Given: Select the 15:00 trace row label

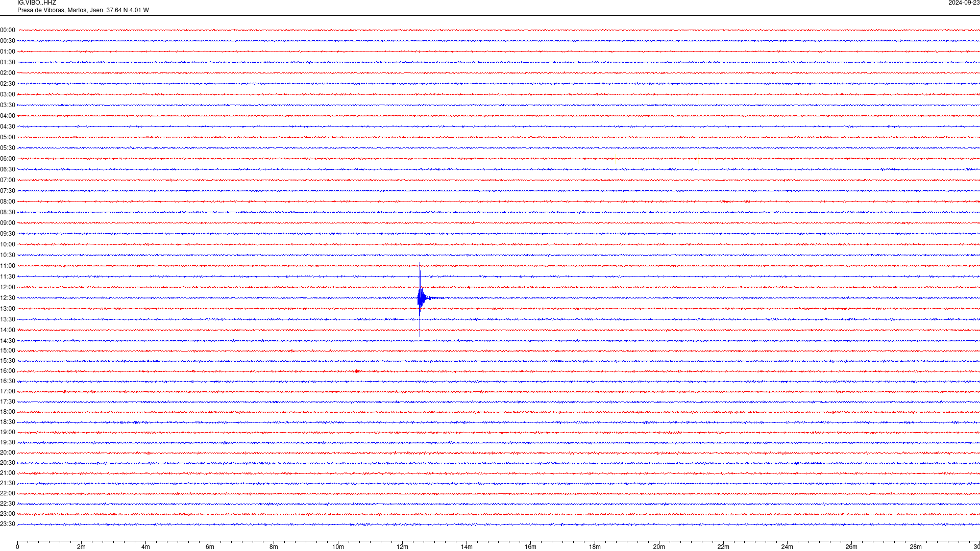Looking at the screenshot, I should point(8,350).
